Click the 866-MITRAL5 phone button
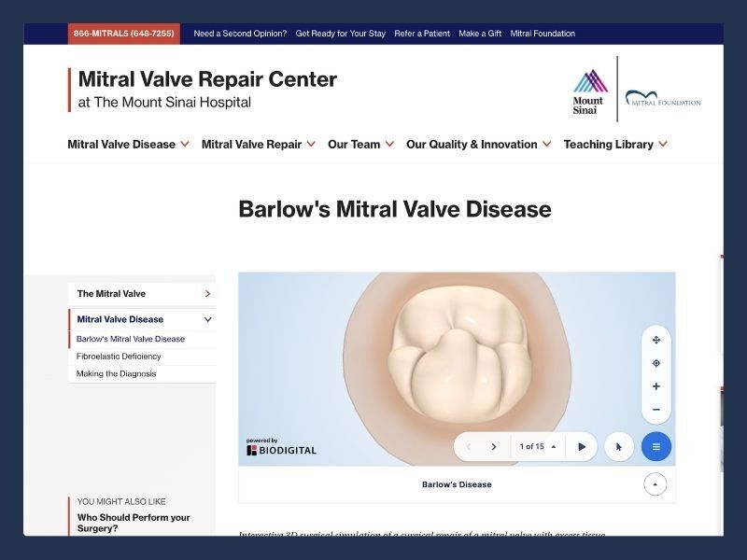 click(x=123, y=34)
